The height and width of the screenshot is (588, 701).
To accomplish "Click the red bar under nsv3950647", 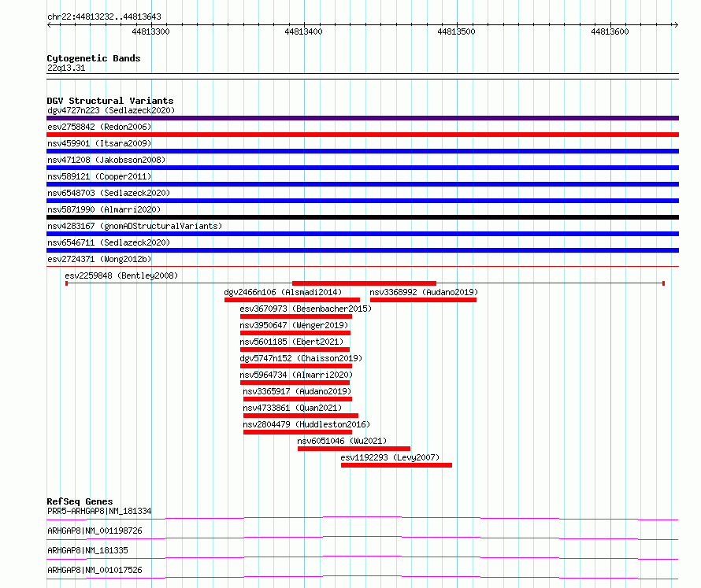I will [295, 333].
